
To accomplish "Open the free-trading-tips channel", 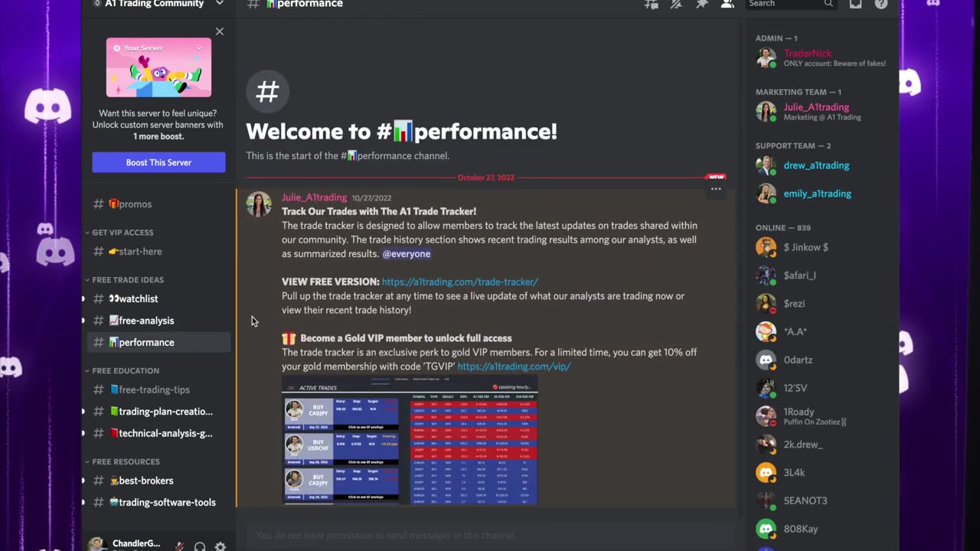I will 158,390.
